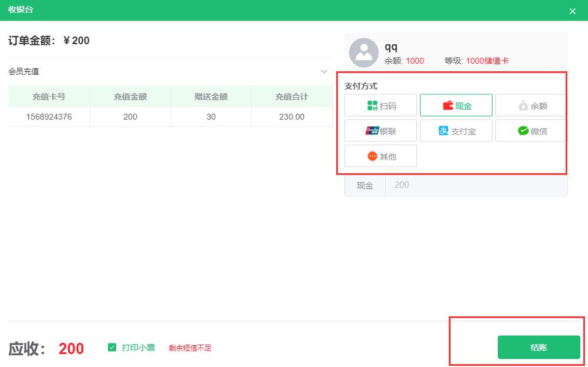Screen dimensions: 588x367
Task: Click the 剩余短信不足 warning link
Action: 190,348
